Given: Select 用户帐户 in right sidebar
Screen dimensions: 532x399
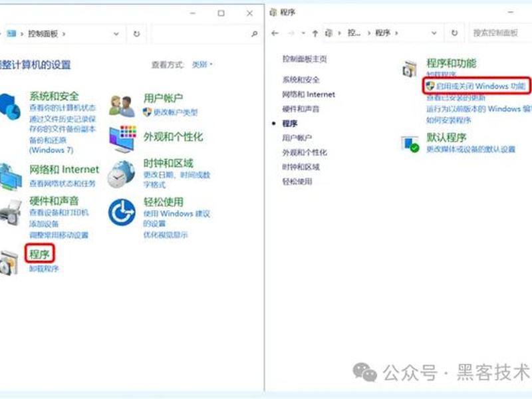Looking at the screenshot, I should coord(297,138).
